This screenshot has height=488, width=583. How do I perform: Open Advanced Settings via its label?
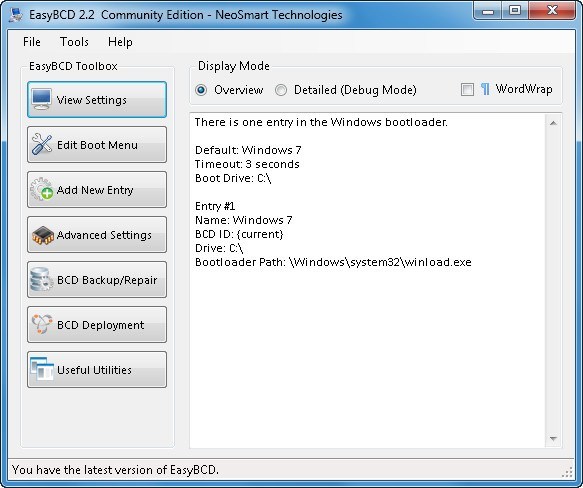pyautogui.click(x=104, y=235)
